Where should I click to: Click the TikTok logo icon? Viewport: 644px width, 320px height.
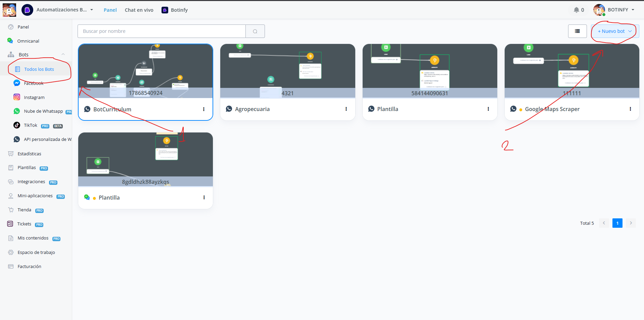(17, 125)
